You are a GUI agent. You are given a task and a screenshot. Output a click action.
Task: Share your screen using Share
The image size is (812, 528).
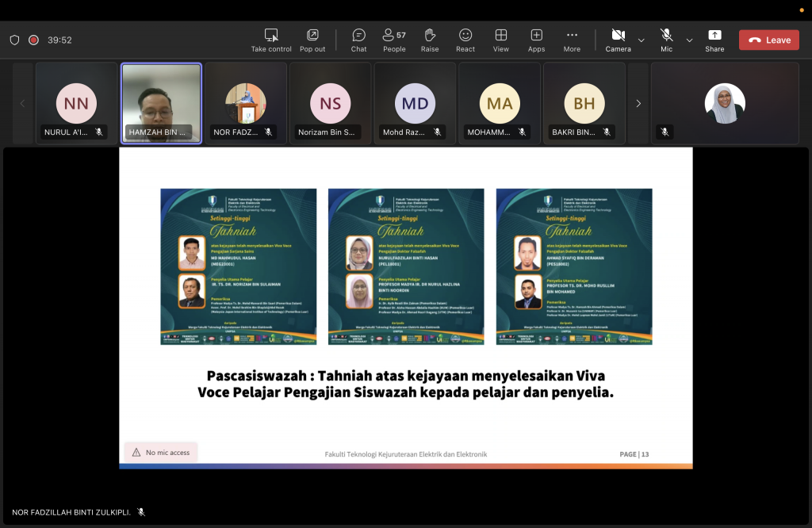point(714,40)
